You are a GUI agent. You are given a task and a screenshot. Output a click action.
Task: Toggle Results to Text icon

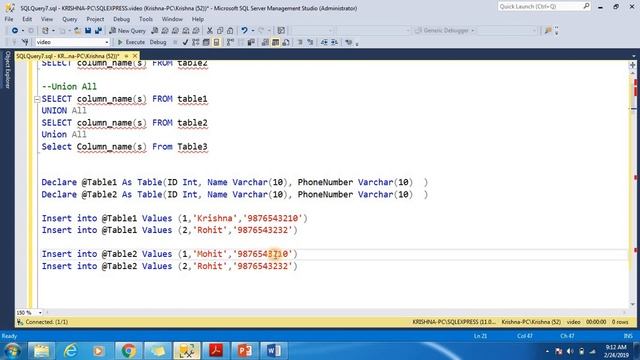click(x=265, y=42)
